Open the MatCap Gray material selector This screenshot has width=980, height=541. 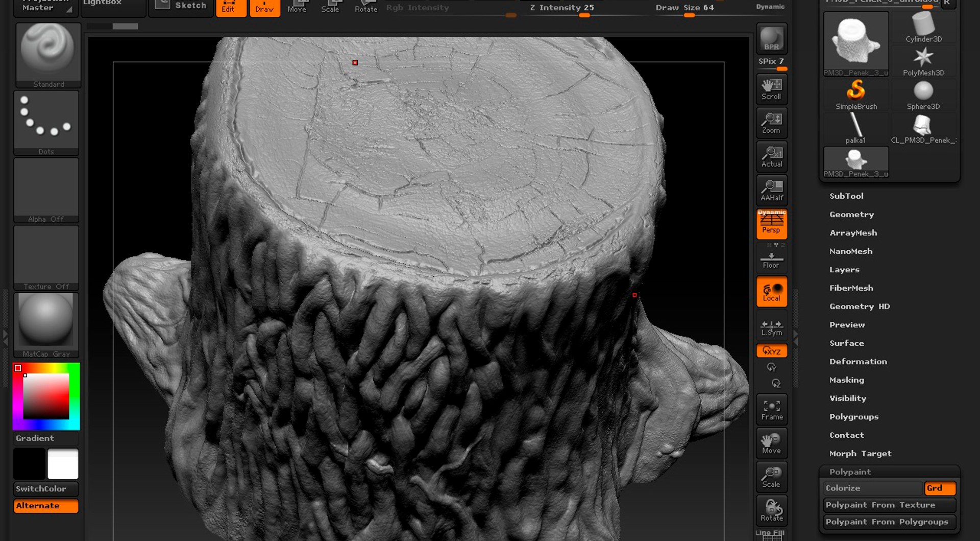tap(46, 325)
